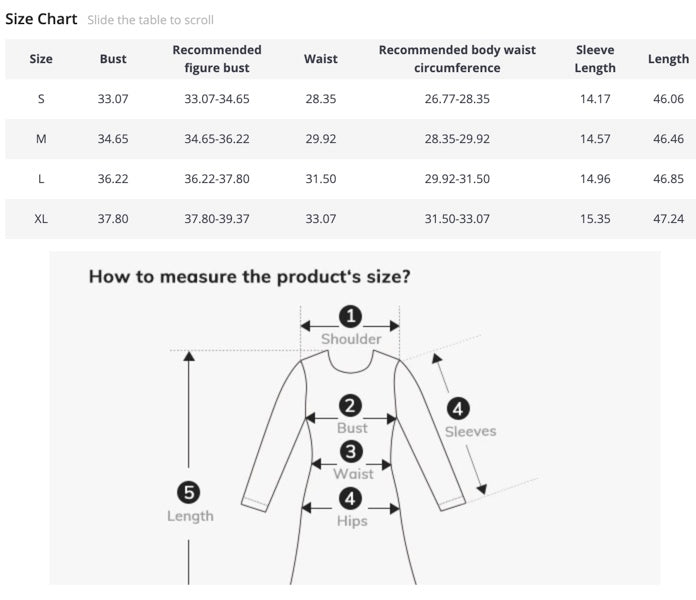Image resolution: width=696 pixels, height=600 pixels.
Task: Select the size M row label
Action: 41,139
